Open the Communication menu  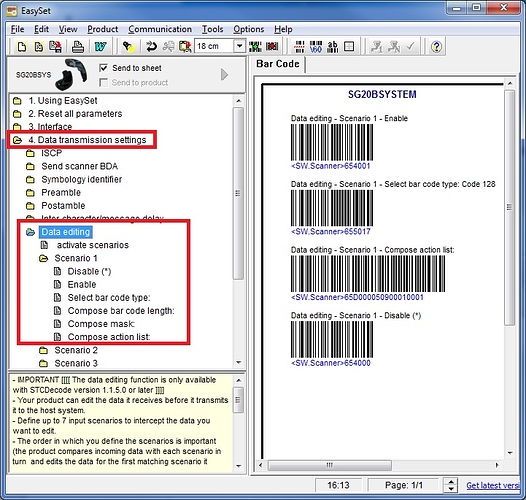pyautogui.click(x=160, y=29)
